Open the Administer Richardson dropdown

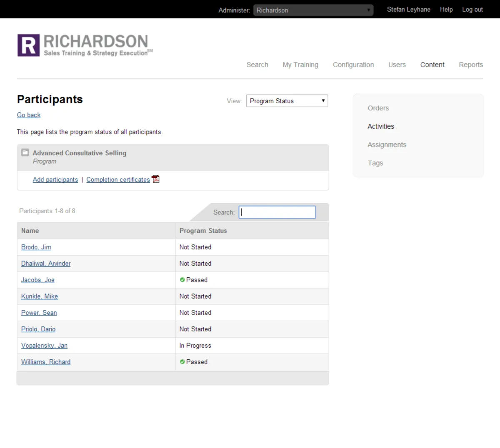[313, 10]
